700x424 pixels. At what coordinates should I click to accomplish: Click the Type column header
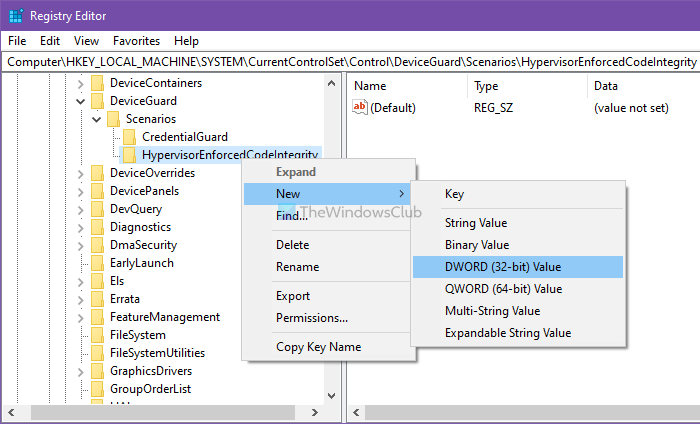(x=527, y=86)
